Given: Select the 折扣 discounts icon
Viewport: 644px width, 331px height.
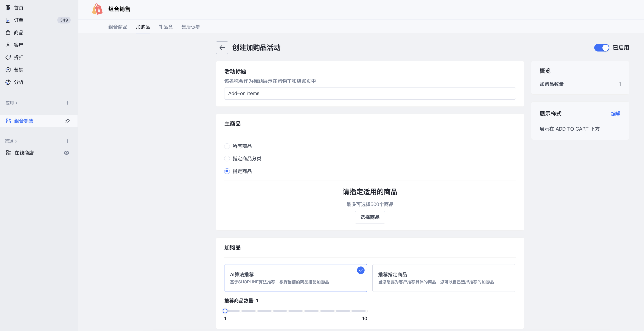Looking at the screenshot, I should tap(8, 57).
